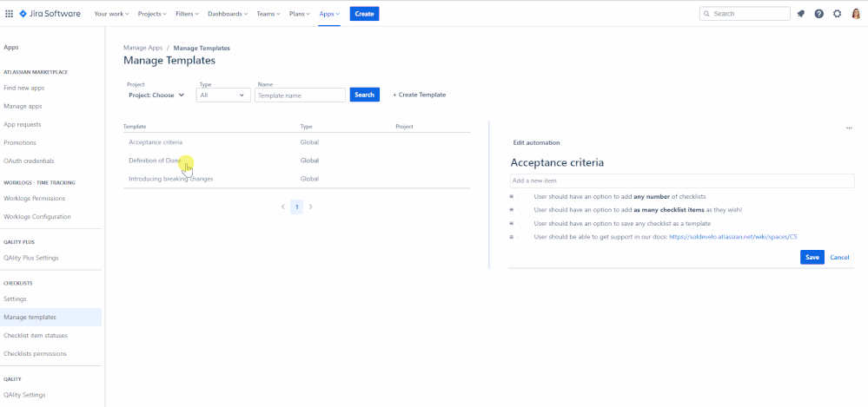Click 'Manage Apps' breadcrumb link
The image size is (868, 407).
(x=142, y=48)
